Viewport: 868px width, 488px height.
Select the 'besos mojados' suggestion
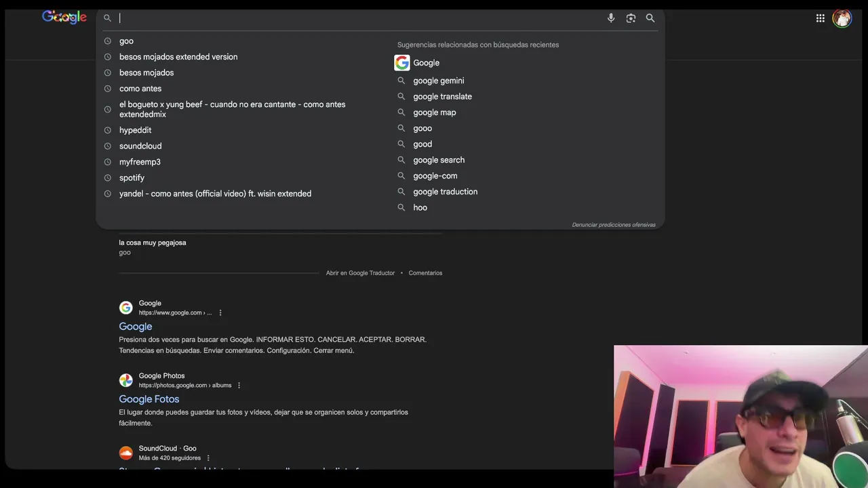pos(146,73)
